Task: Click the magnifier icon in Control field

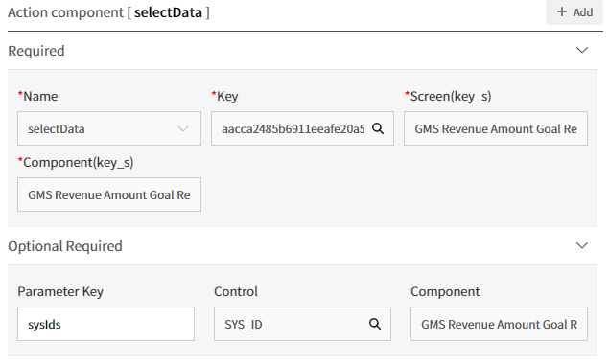Action: point(375,324)
